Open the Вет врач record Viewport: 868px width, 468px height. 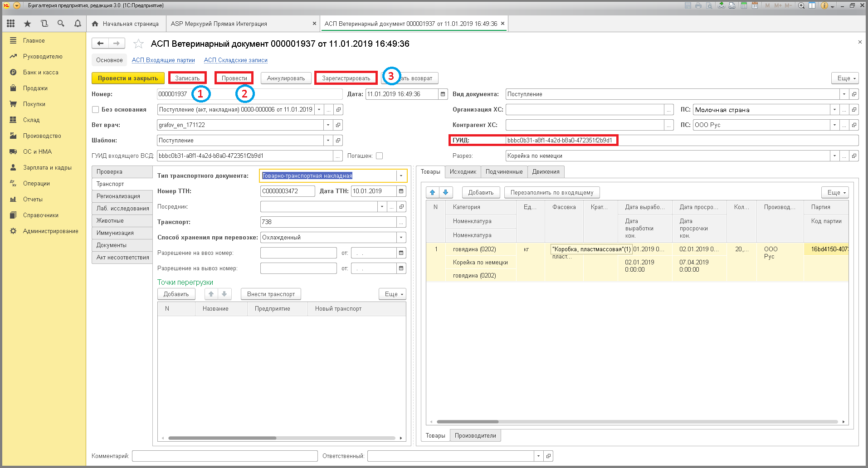pyautogui.click(x=338, y=125)
